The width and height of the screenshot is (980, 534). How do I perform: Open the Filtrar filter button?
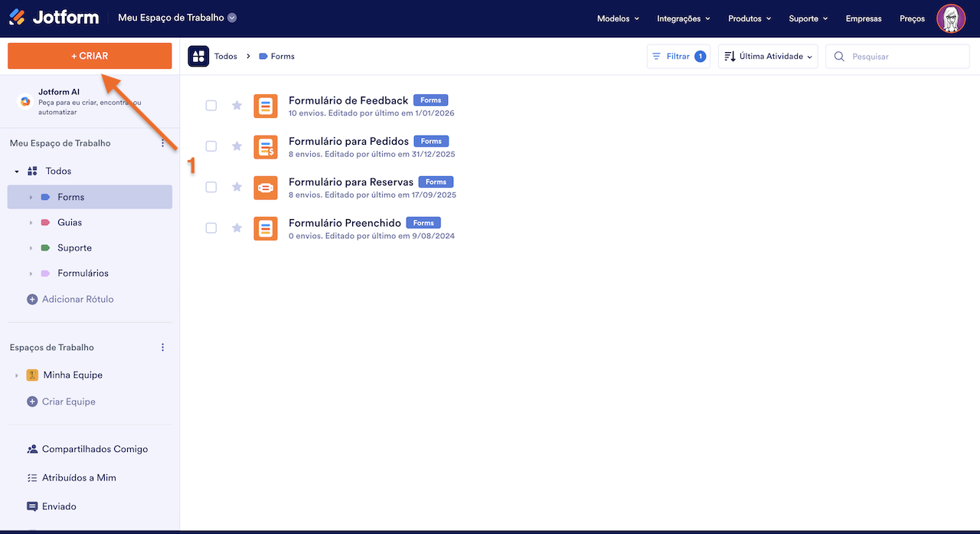coord(678,56)
